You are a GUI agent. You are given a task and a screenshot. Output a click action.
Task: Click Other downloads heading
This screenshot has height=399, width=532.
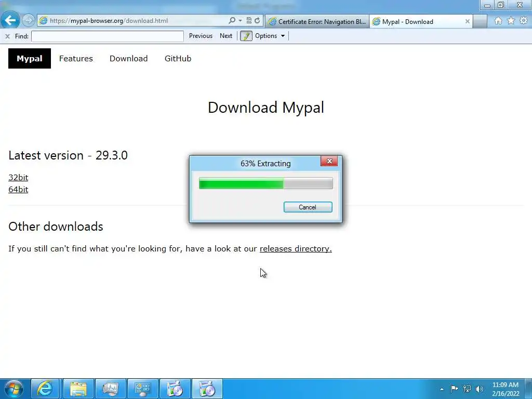pos(56,227)
